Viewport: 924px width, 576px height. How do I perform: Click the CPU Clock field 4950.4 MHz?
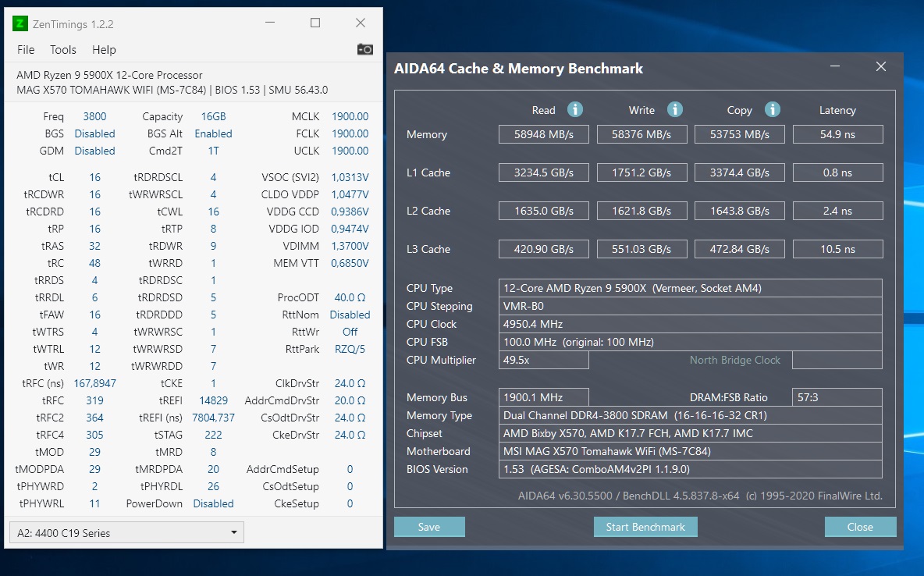click(x=690, y=324)
